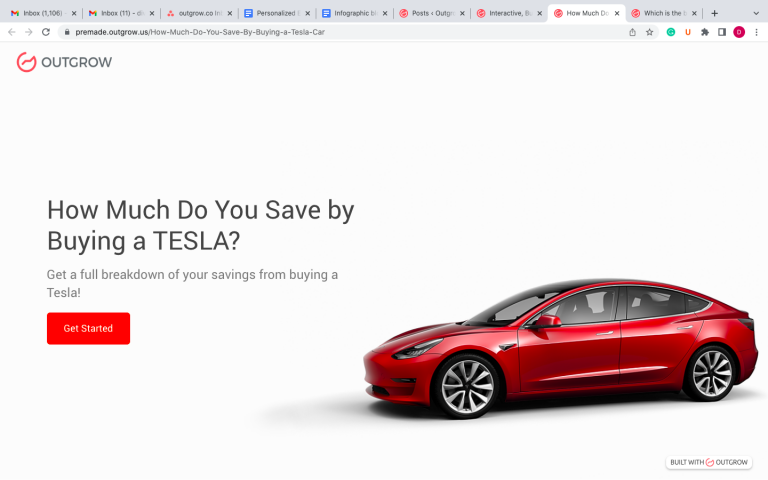Click the red Tesla car image
The image size is (768, 480).
click(x=560, y=348)
